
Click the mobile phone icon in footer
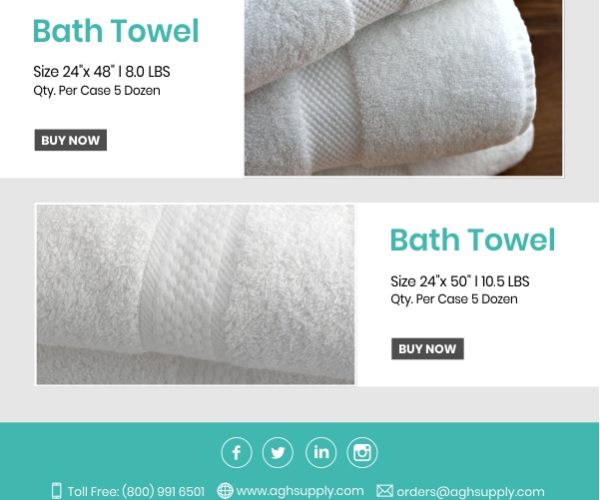[x=56, y=490]
